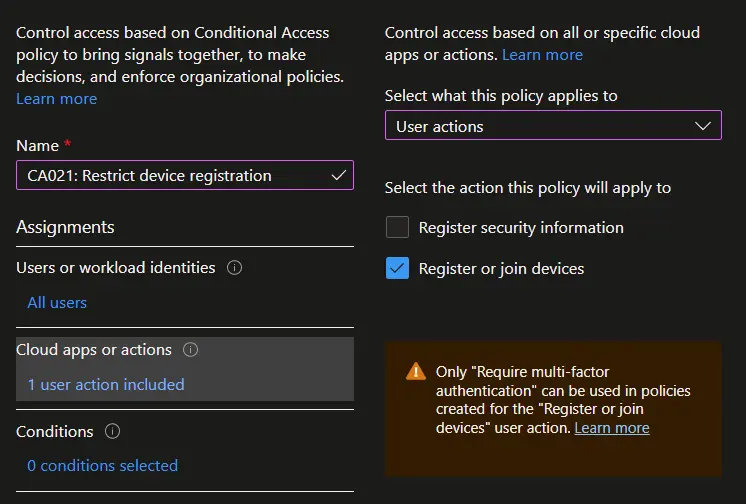The image size is (746, 504).
Task: Click info icon beside Users or workload identities
Action: coord(234,268)
